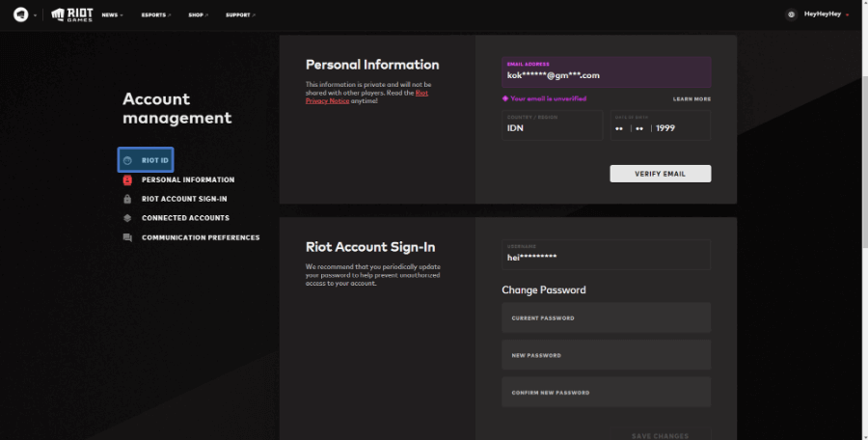Click the Verify Email button
868x440 pixels.
661,174
